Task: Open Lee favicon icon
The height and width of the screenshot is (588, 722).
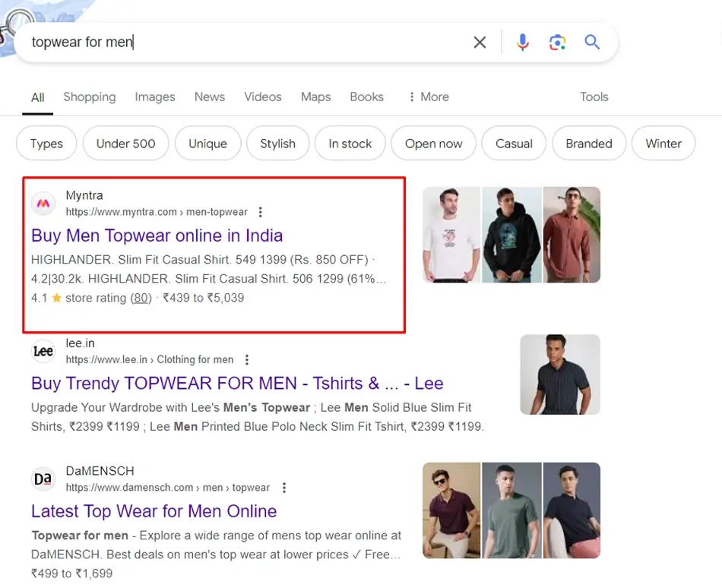Action: pos(43,351)
